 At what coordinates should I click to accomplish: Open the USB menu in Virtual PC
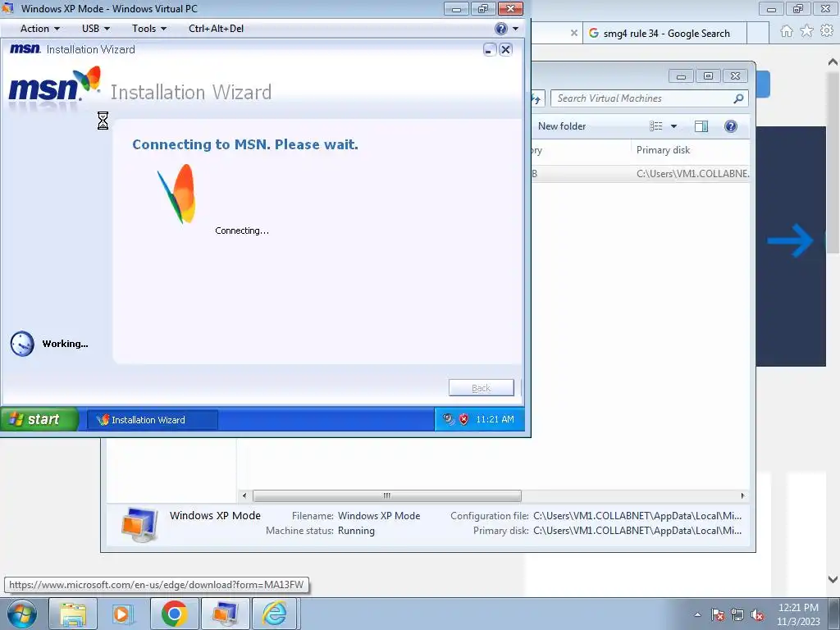click(x=95, y=29)
